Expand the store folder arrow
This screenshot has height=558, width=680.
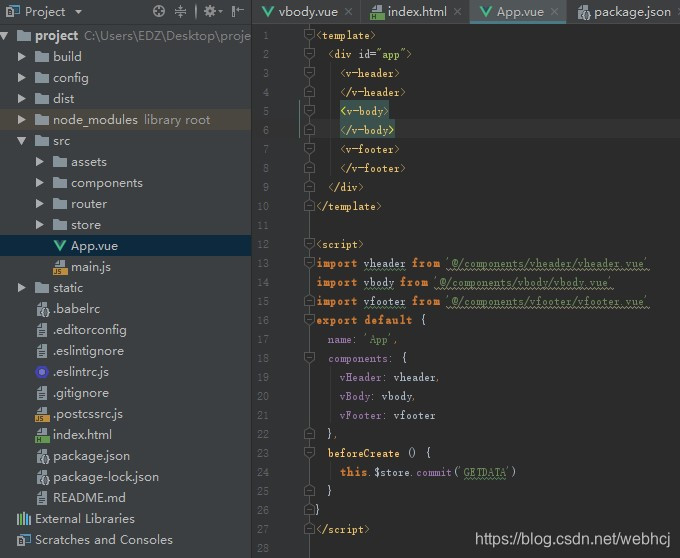pyautogui.click(x=39, y=225)
